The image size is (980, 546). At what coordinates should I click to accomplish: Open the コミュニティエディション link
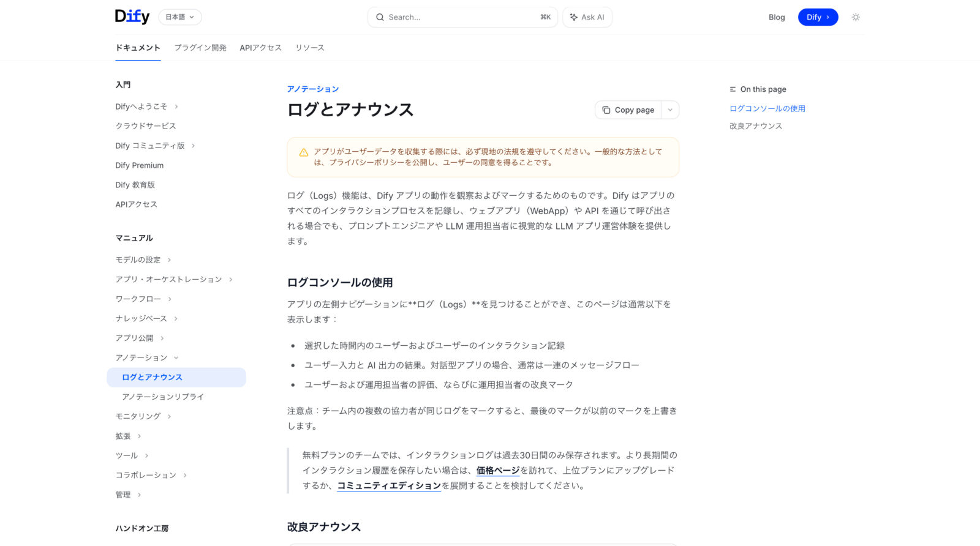tap(389, 485)
